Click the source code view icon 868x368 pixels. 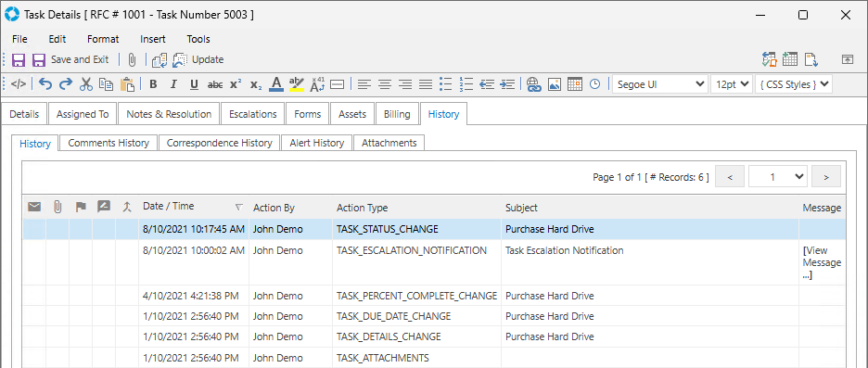[x=19, y=84]
